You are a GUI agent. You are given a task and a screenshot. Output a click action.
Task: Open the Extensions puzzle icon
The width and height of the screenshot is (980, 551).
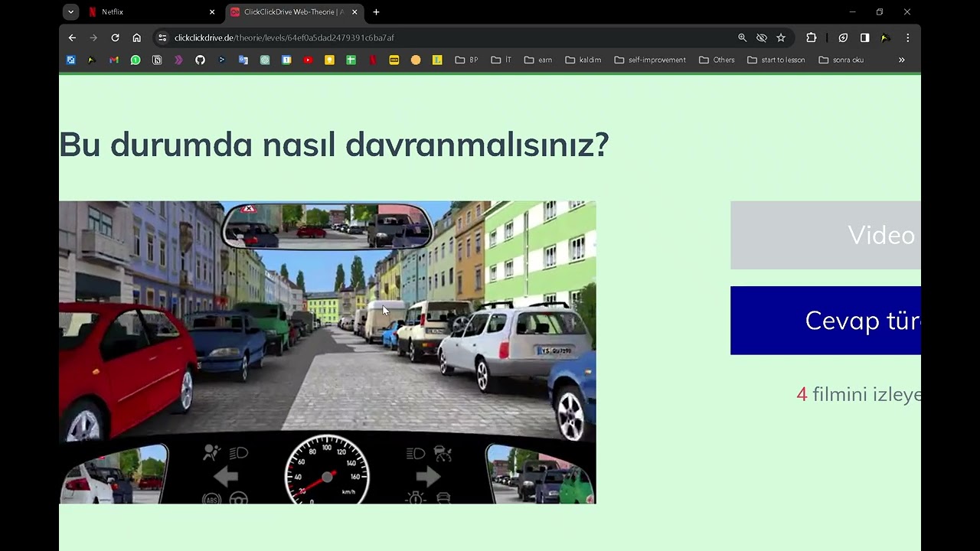812,37
